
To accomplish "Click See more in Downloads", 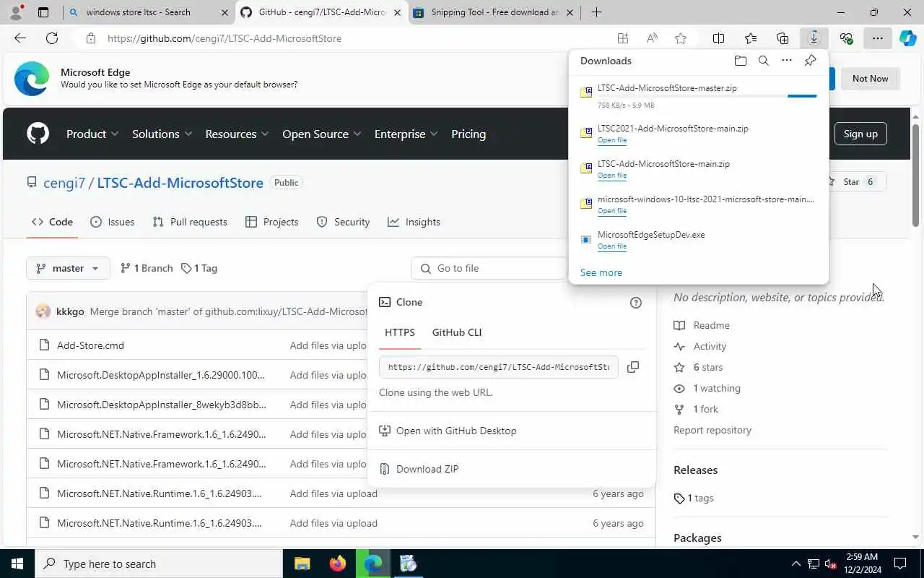I will (x=601, y=272).
